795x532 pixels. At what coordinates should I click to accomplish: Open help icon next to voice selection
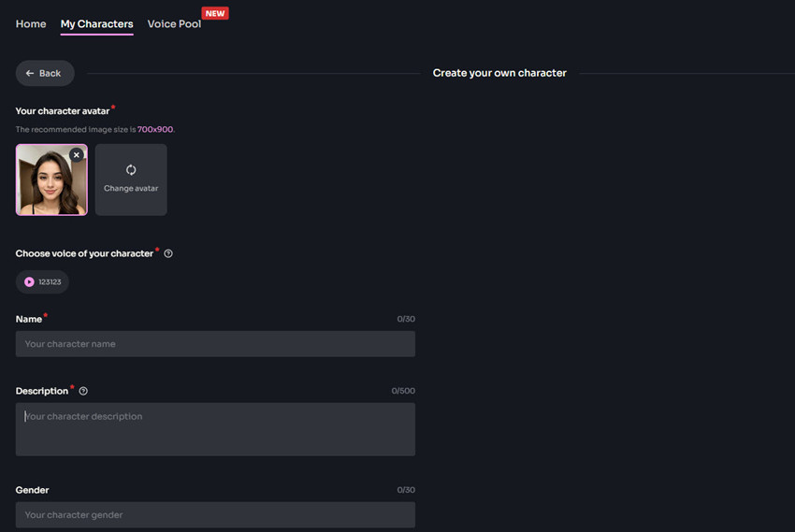(168, 253)
